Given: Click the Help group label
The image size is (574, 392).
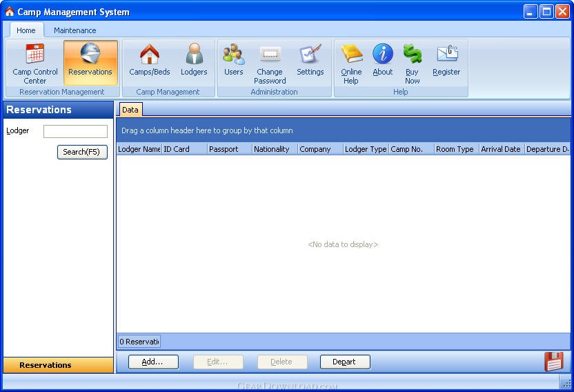Looking at the screenshot, I should coord(401,92).
